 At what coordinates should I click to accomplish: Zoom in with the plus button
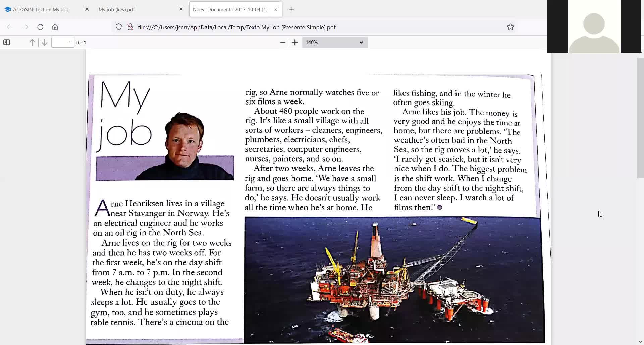[x=295, y=42]
